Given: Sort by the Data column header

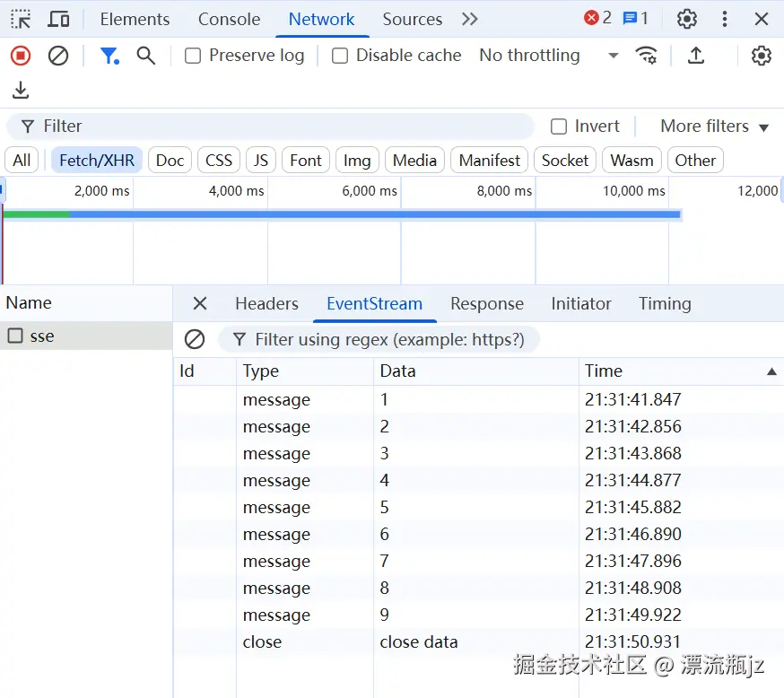Looking at the screenshot, I should [x=476, y=371].
